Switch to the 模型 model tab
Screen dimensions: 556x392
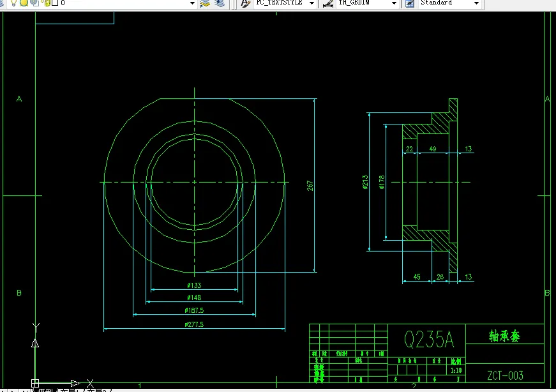point(45,390)
